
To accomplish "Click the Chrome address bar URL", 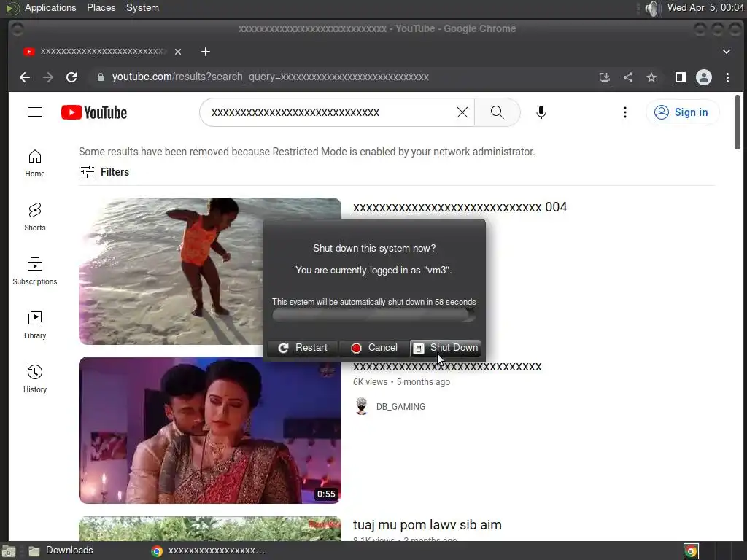I will 270,77.
